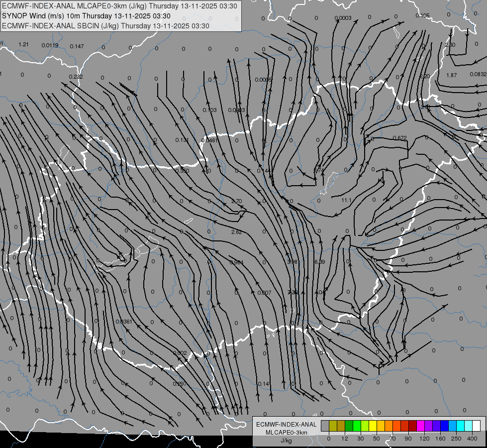Image resolution: width=487 pixels, height=448 pixels.
Task: Click the map value '2.70'
Action: click(x=237, y=201)
